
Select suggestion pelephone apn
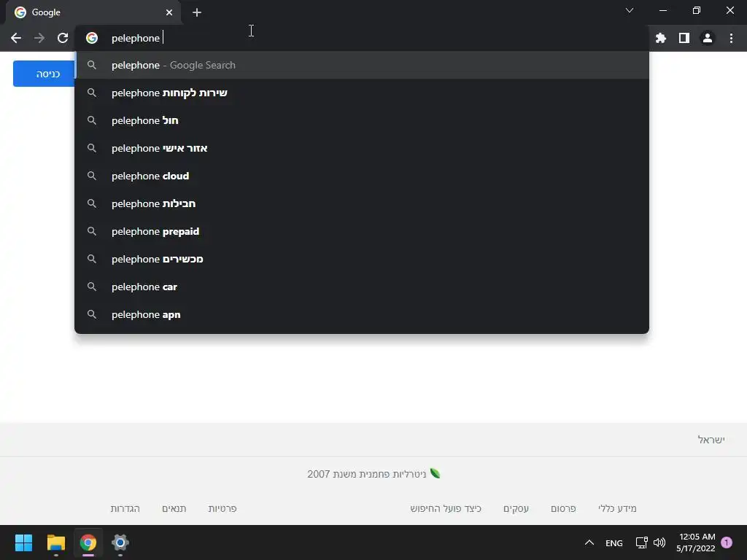pos(362,314)
